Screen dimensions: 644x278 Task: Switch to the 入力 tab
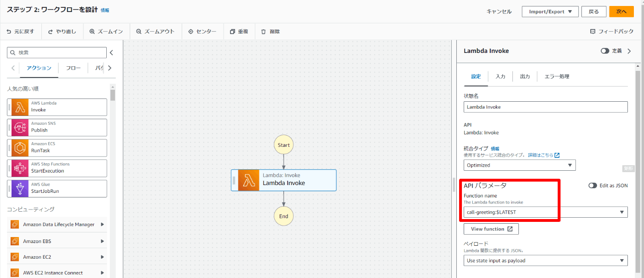tap(500, 76)
